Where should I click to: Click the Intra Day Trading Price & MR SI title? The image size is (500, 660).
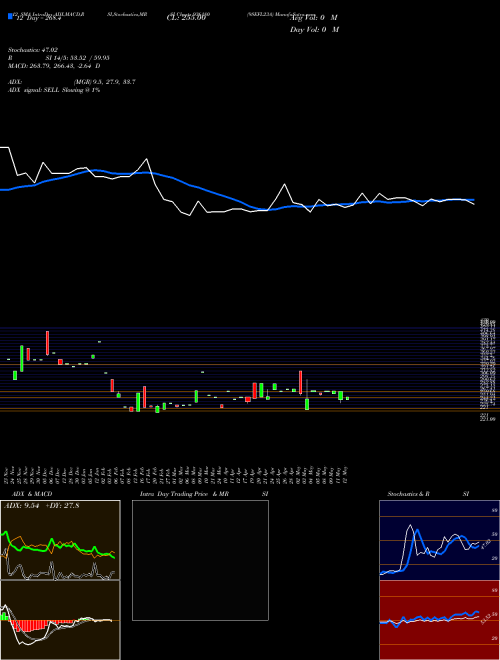(x=204, y=494)
